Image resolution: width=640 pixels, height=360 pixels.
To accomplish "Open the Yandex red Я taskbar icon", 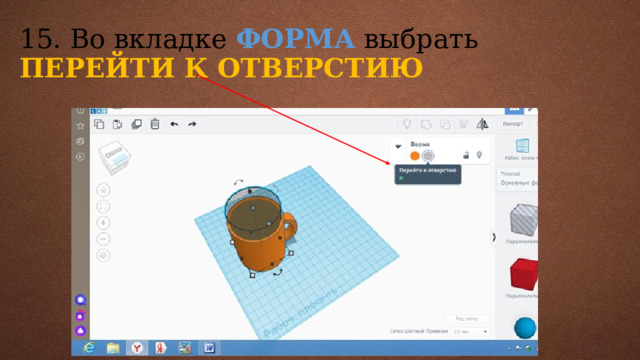I will [161, 348].
